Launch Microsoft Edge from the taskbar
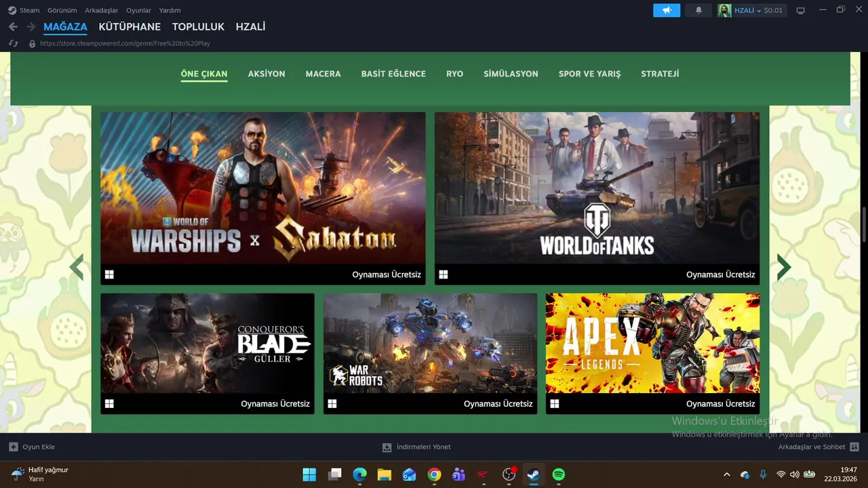The height and width of the screenshot is (488, 868). click(x=359, y=474)
